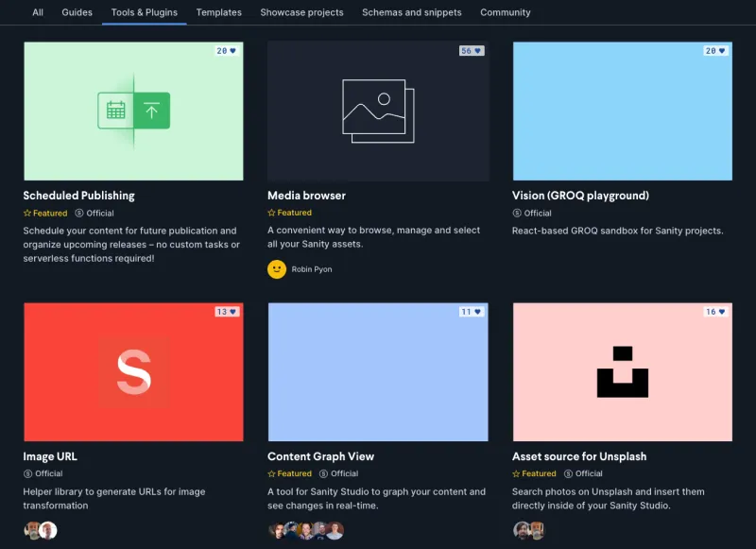Like Media browser via its 56 heart badge

[471, 51]
